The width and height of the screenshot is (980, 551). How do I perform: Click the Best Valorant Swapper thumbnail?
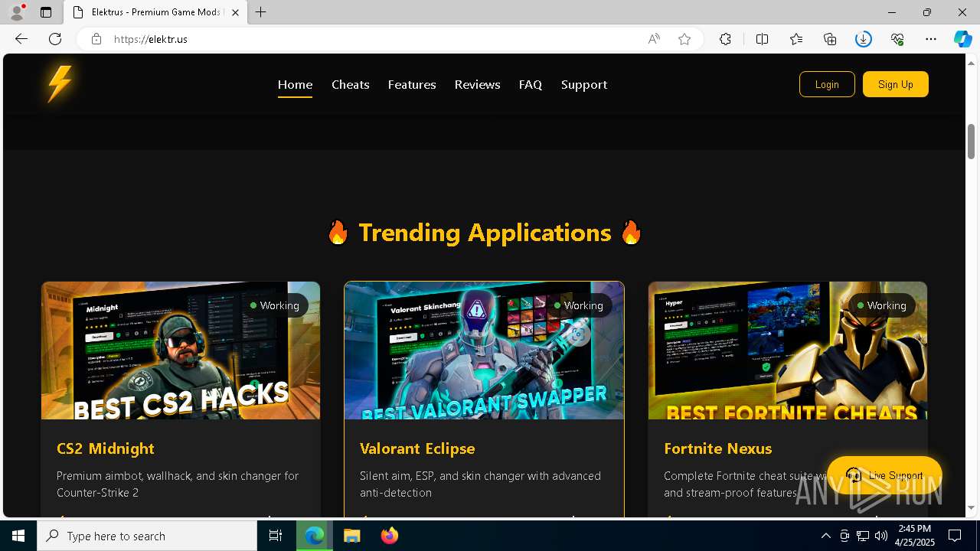point(484,350)
